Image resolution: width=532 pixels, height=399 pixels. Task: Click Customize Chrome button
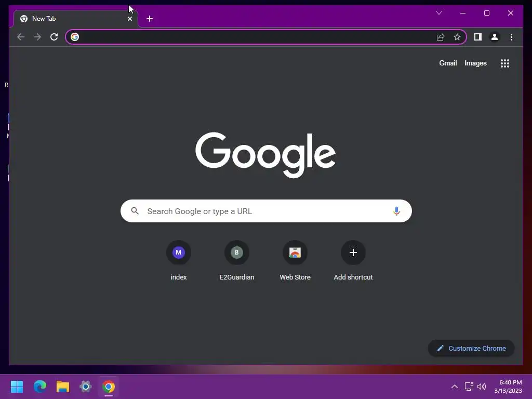click(x=471, y=349)
